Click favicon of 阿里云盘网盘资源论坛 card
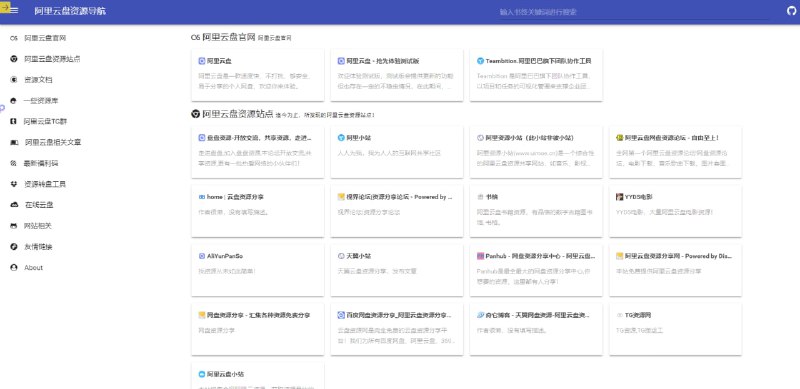 [619, 138]
